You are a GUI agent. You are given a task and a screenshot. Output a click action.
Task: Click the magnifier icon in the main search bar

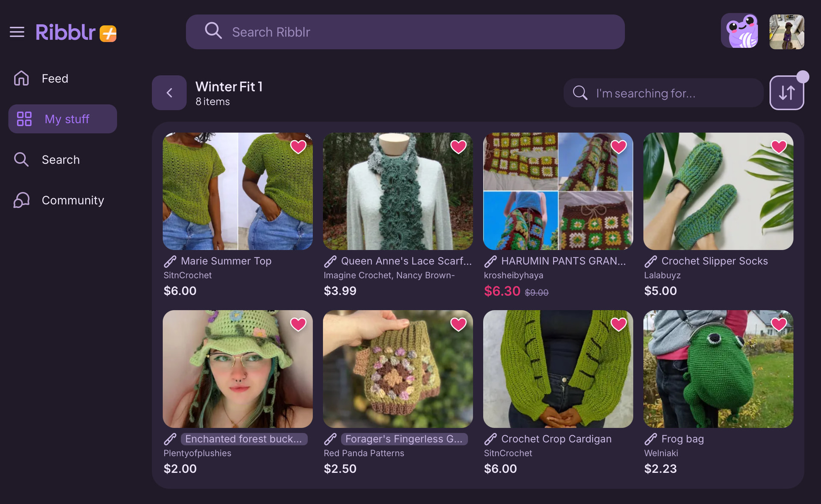213,31
